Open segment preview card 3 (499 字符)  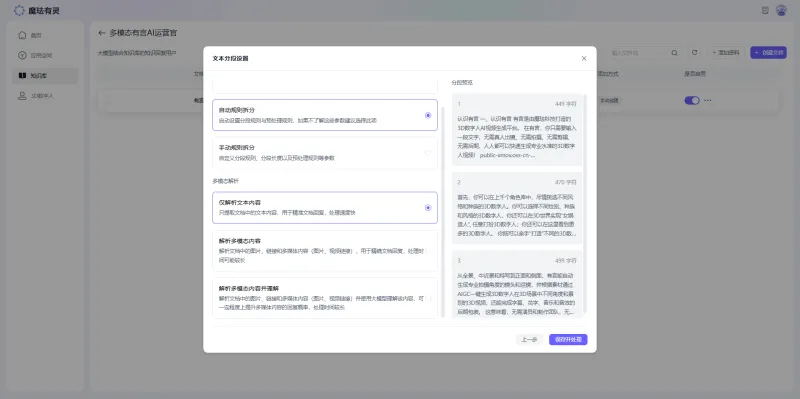tap(517, 284)
